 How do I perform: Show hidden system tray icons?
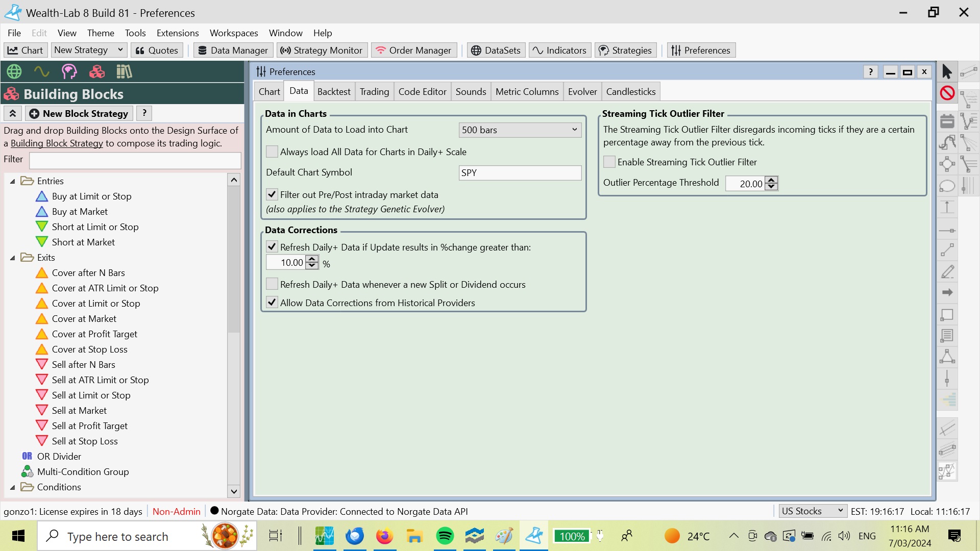coord(733,536)
